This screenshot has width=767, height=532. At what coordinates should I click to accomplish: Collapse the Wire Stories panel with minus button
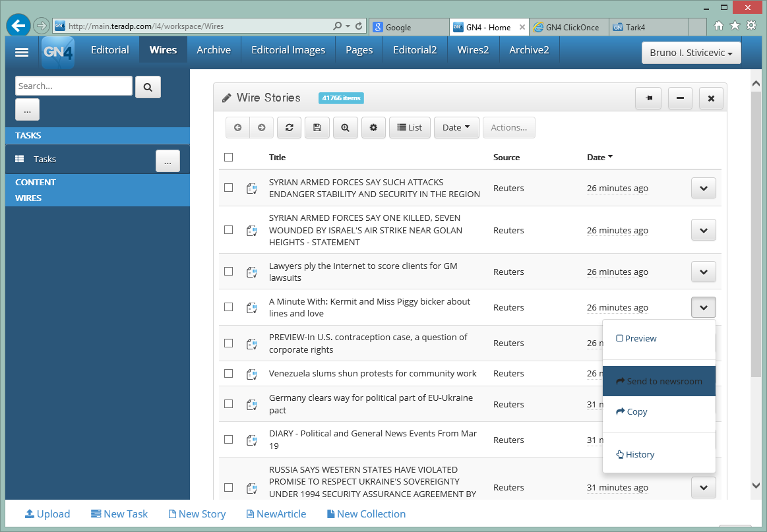coord(680,98)
